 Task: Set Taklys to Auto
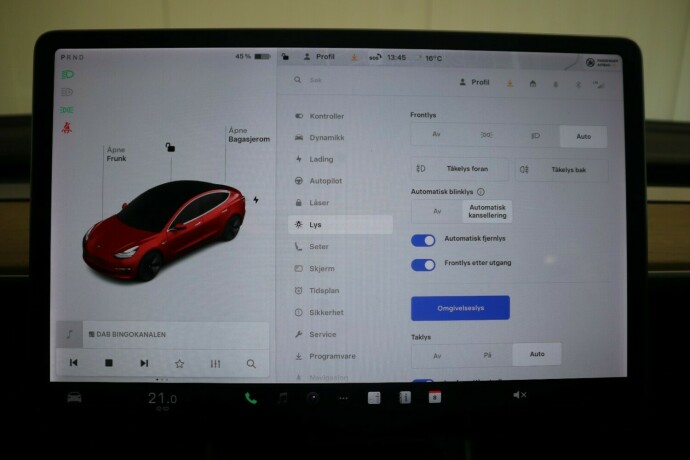click(x=537, y=354)
